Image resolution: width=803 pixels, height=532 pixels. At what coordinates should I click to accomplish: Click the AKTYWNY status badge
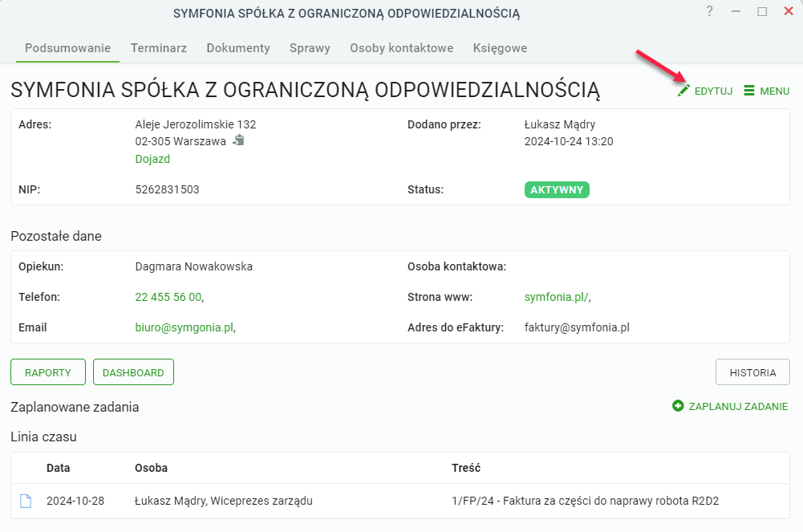(557, 190)
